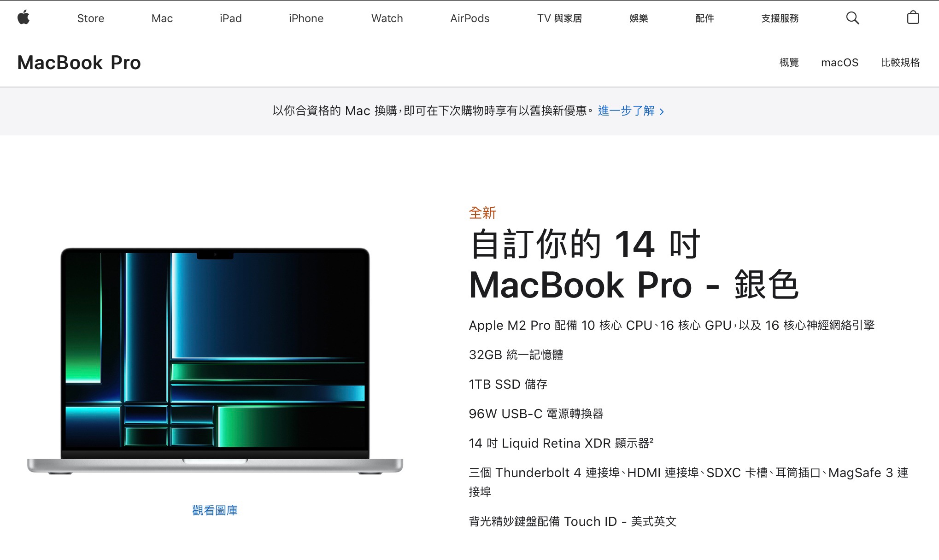Image resolution: width=939 pixels, height=560 pixels.
Task: Open the 娛樂 menu item
Action: (x=639, y=18)
